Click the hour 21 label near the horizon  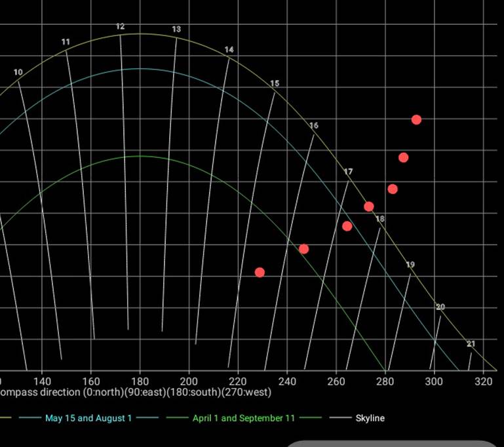471,344
